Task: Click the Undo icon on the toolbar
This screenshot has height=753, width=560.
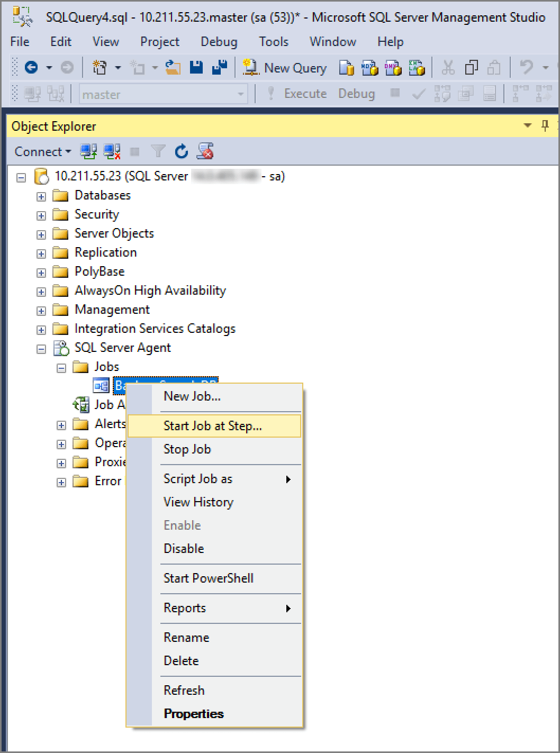Action: pyautogui.click(x=526, y=67)
